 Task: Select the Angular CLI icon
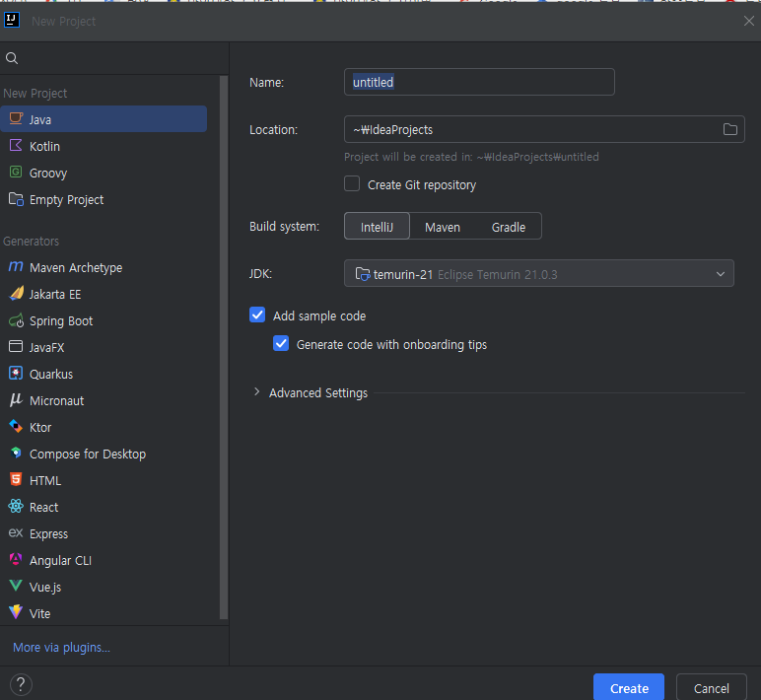point(16,559)
